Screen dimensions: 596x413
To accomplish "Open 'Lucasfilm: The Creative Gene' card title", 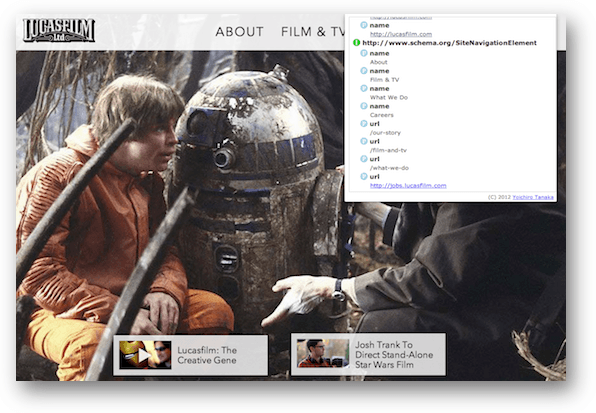I will [207, 355].
